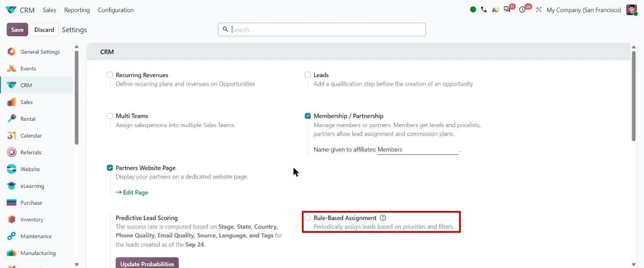Open the user avatar menu
Screen dimensions: 644x268
click(x=631, y=10)
